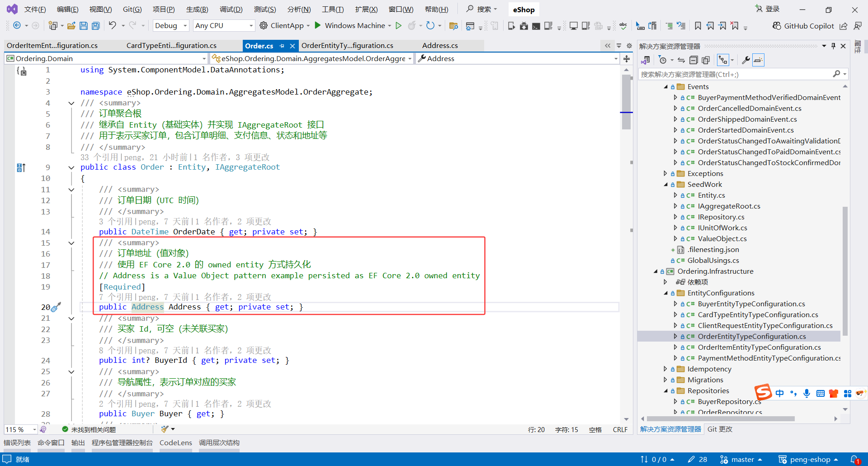Click the Solution Explorer vertical scrollbar thumb
This screenshot has width=868, height=466.
(845, 271)
